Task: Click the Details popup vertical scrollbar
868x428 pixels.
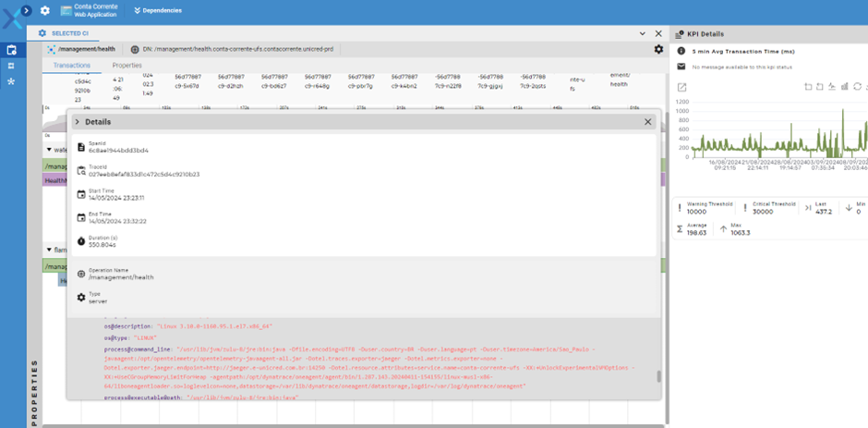Action: (658, 376)
